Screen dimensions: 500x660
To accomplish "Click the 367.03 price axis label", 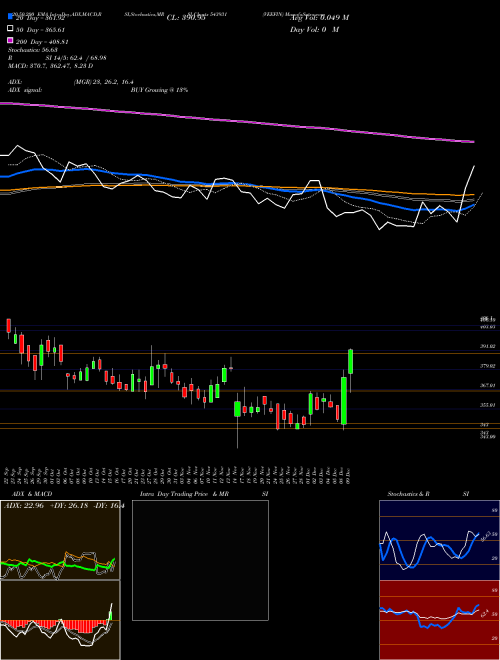I will [x=487, y=386].
